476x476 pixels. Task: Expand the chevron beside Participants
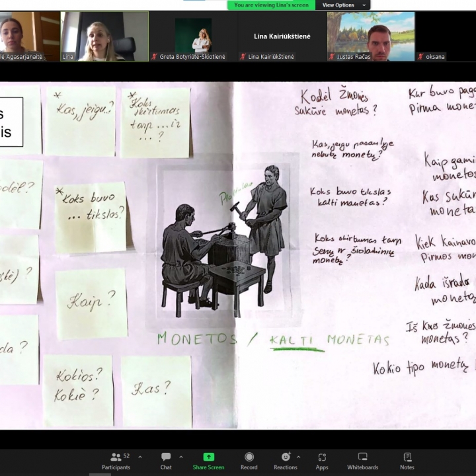click(x=139, y=457)
